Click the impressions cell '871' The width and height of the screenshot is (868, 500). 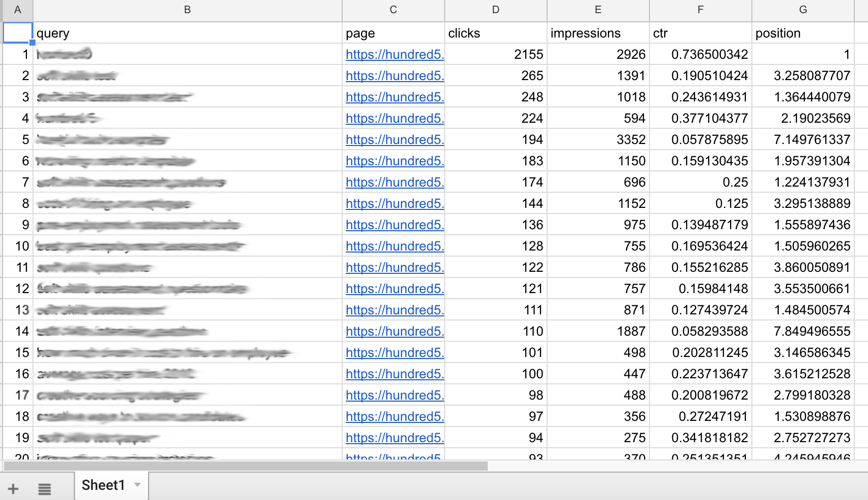pos(598,310)
